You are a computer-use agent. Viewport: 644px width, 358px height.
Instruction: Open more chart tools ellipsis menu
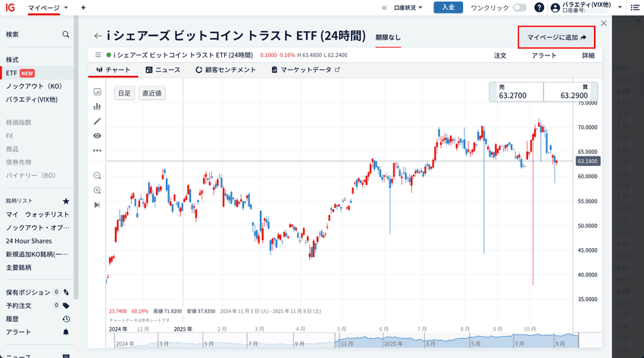[97, 150]
